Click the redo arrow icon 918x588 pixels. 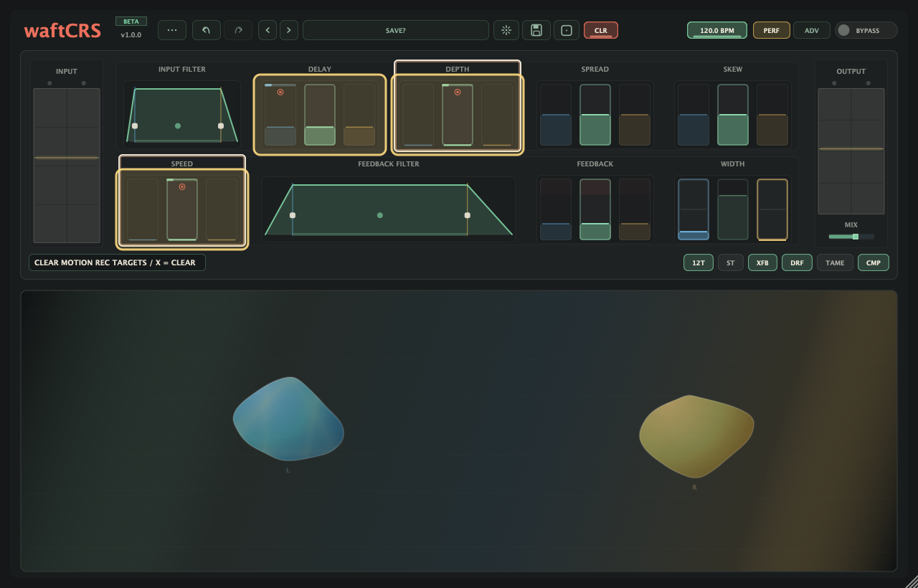238,30
